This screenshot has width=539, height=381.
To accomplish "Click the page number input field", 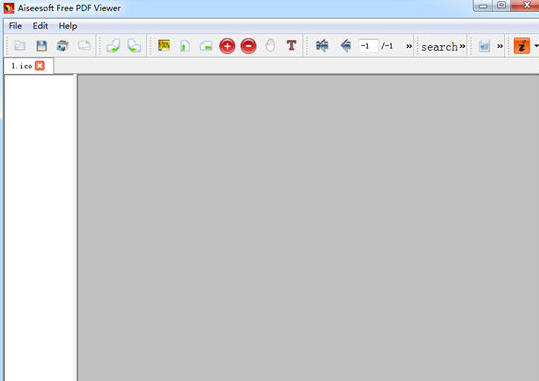I will [368, 46].
